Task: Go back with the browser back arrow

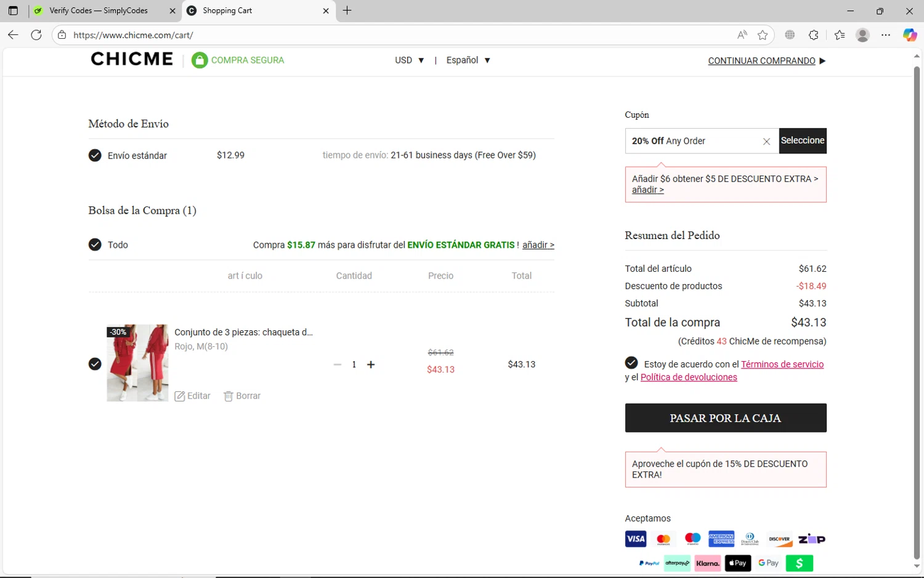Action: (13, 35)
